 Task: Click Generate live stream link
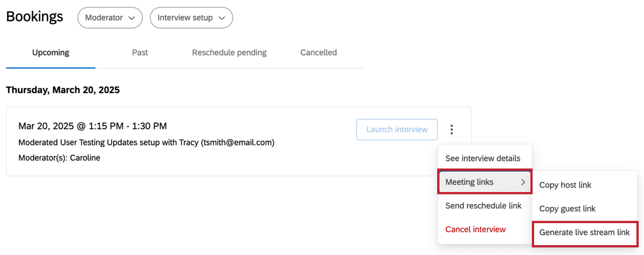click(585, 232)
